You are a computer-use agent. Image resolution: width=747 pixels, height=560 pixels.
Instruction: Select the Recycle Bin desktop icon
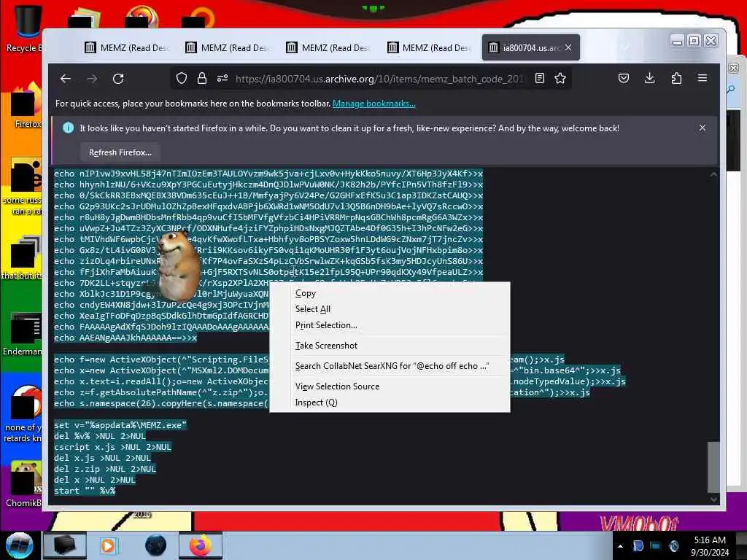pyautogui.click(x=24, y=28)
